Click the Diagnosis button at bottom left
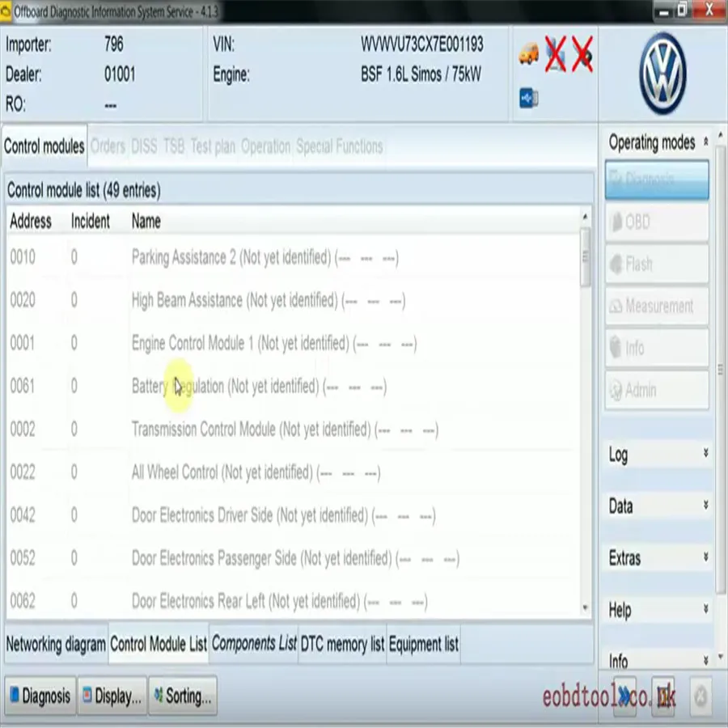The height and width of the screenshot is (728, 728). click(x=40, y=696)
